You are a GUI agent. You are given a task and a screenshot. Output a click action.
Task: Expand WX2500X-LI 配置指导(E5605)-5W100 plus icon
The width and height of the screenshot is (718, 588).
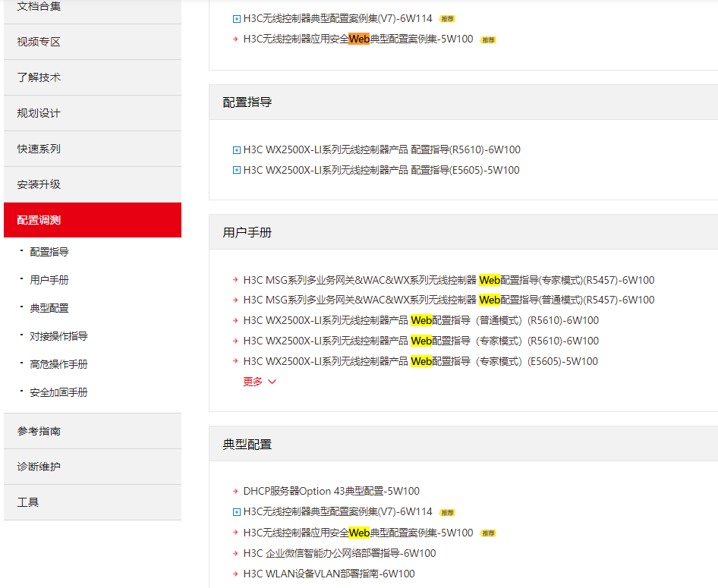tap(236, 170)
